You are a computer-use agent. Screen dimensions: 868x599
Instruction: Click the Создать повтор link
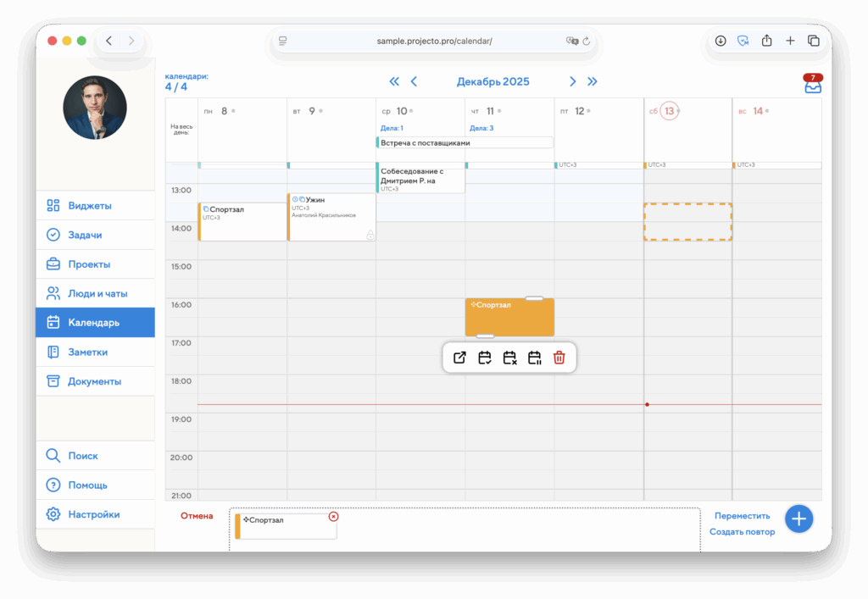[742, 532]
